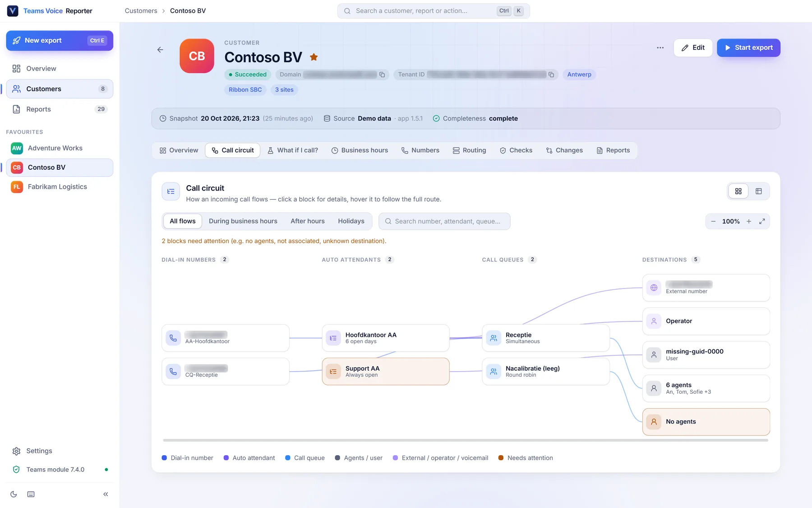Click the global search field

pos(434,11)
